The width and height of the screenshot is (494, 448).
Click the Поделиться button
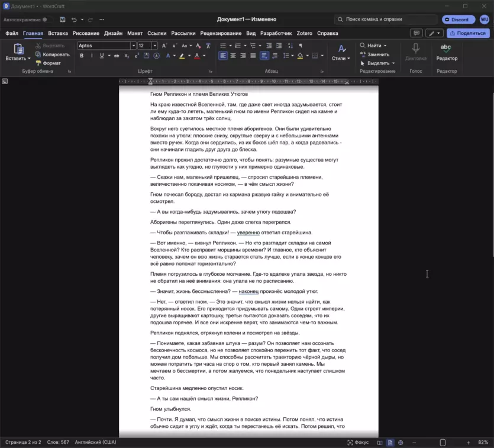click(468, 33)
